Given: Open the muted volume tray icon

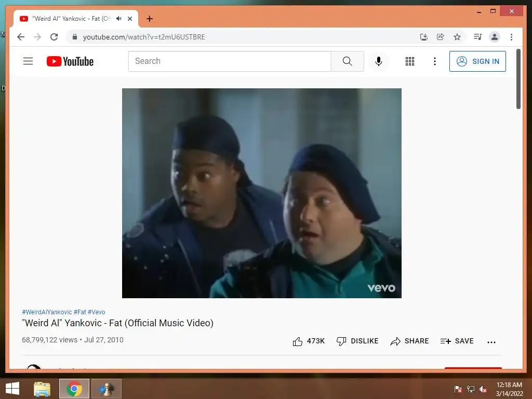Looking at the screenshot, I should 483,389.
